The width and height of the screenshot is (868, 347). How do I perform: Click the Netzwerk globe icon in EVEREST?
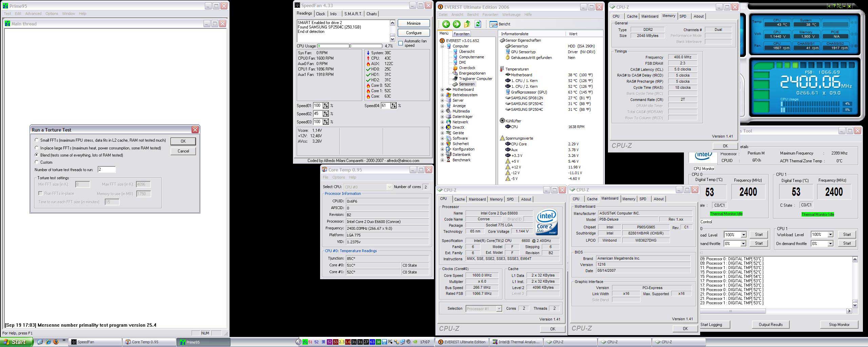pos(449,122)
